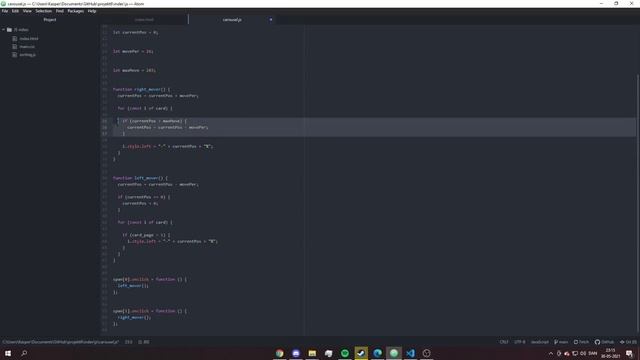Click the main.css file icon in tree
This screenshot has width=640, height=360.
(x=15, y=47)
